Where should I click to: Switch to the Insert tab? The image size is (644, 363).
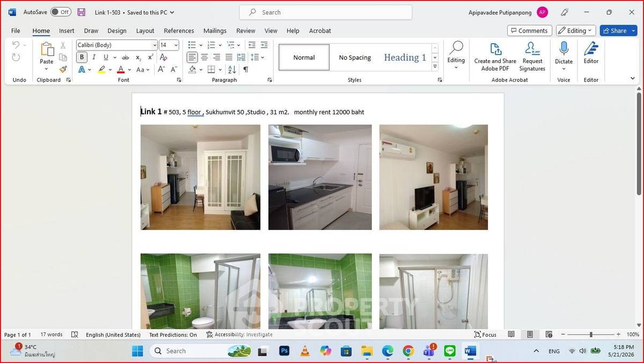(x=67, y=31)
